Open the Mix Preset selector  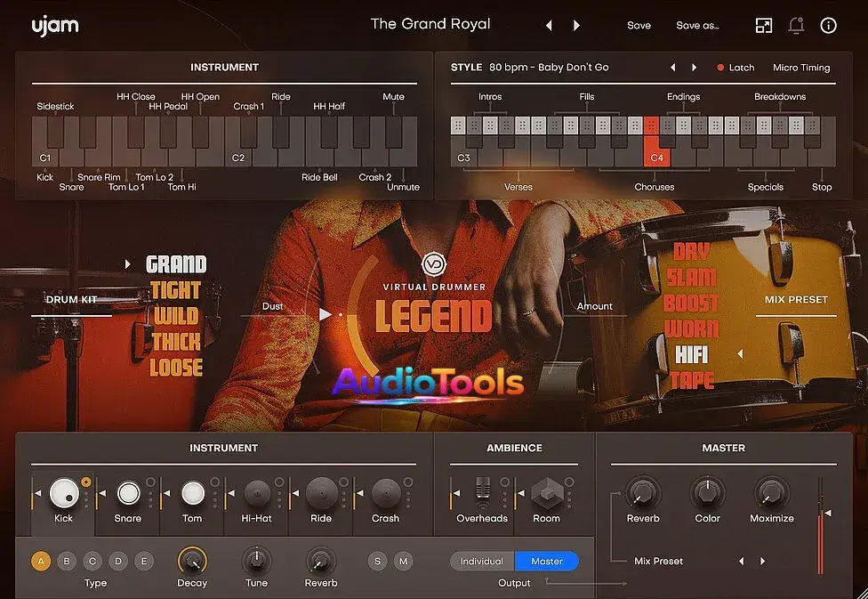pos(795,300)
